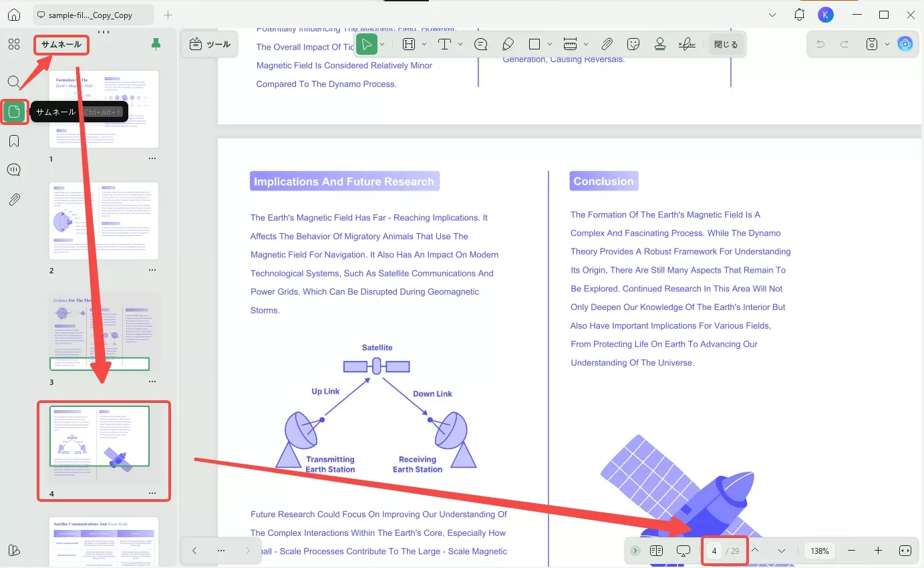Click the page number field showing 4
924x568 pixels.
(x=714, y=551)
